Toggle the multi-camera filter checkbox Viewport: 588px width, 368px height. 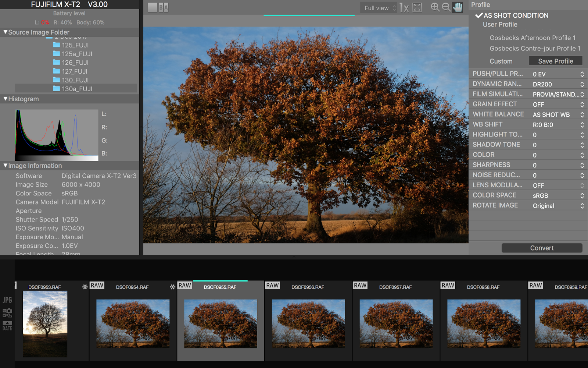[7, 315]
